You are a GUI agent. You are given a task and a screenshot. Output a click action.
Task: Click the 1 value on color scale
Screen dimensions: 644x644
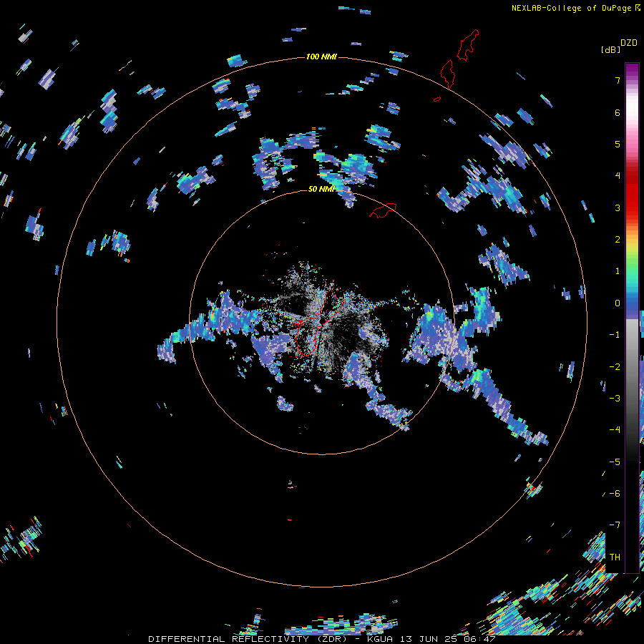618,271
